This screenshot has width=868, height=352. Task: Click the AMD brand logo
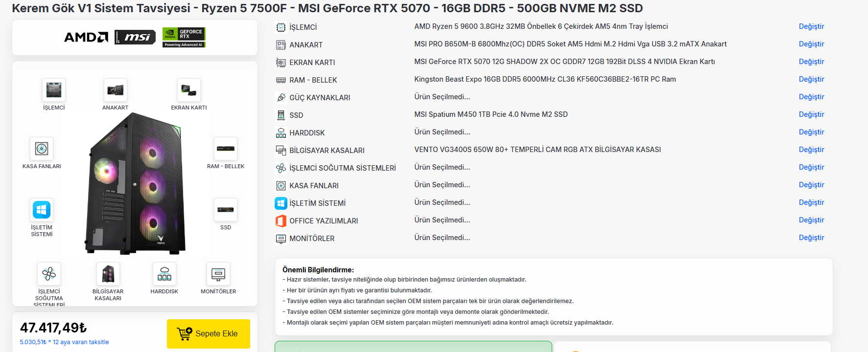(x=86, y=37)
